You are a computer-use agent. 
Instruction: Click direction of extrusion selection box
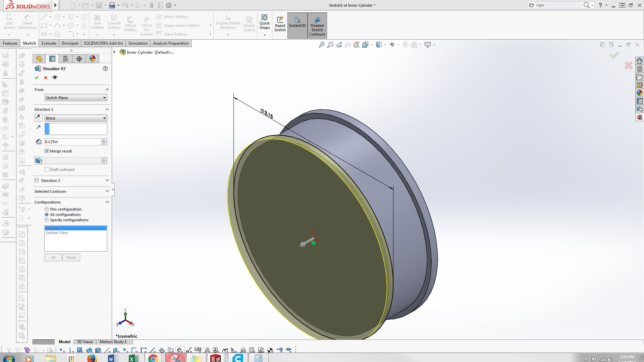(x=76, y=129)
